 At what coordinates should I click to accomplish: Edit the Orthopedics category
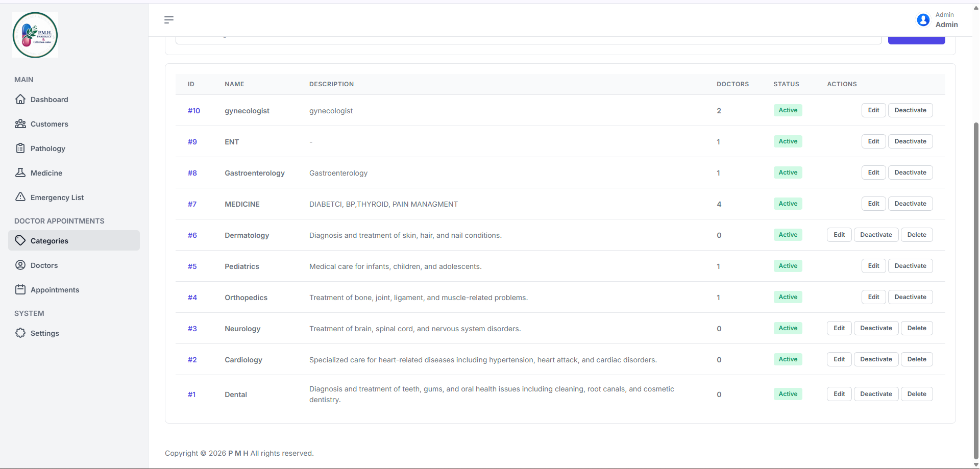pyautogui.click(x=873, y=297)
